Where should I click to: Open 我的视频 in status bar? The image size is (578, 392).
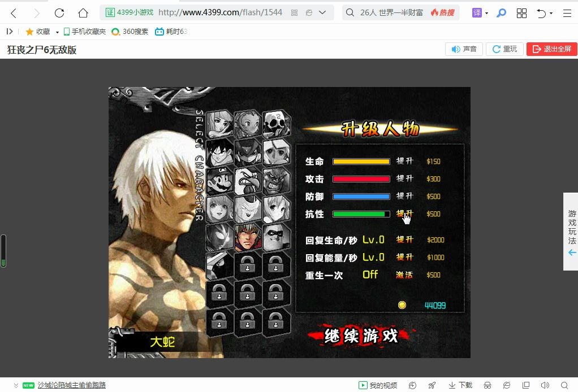[378, 385]
